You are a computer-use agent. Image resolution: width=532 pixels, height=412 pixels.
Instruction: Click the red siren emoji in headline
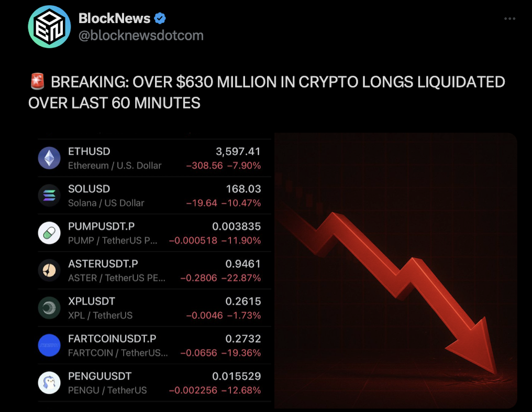coord(37,82)
